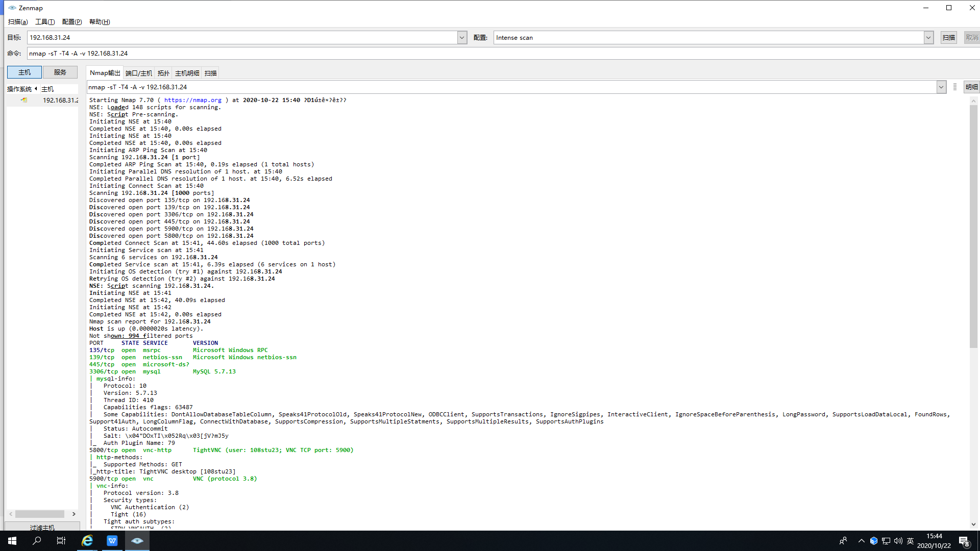
Task: Click the OS icon beside host 192.168.31.24
Action: [24, 100]
